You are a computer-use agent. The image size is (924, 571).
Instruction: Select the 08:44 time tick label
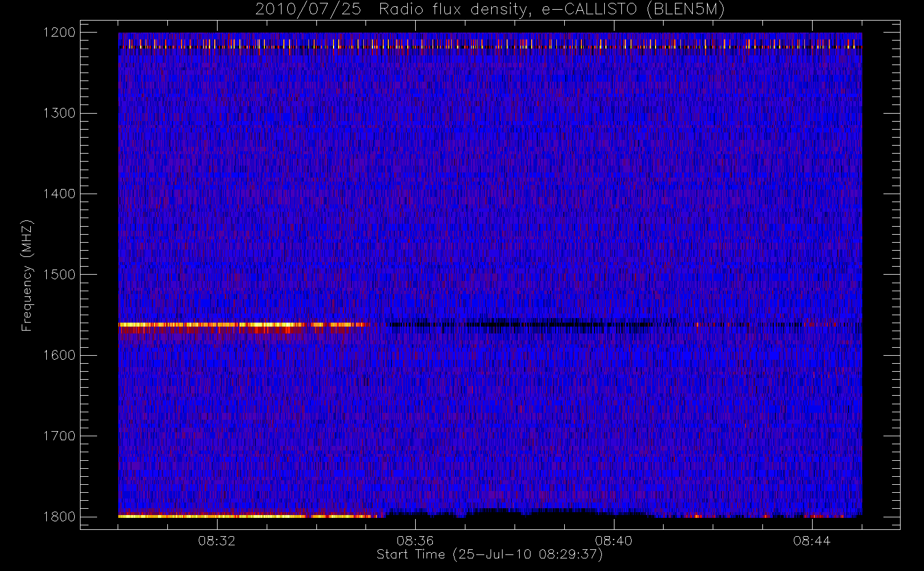[x=811, y=541]
